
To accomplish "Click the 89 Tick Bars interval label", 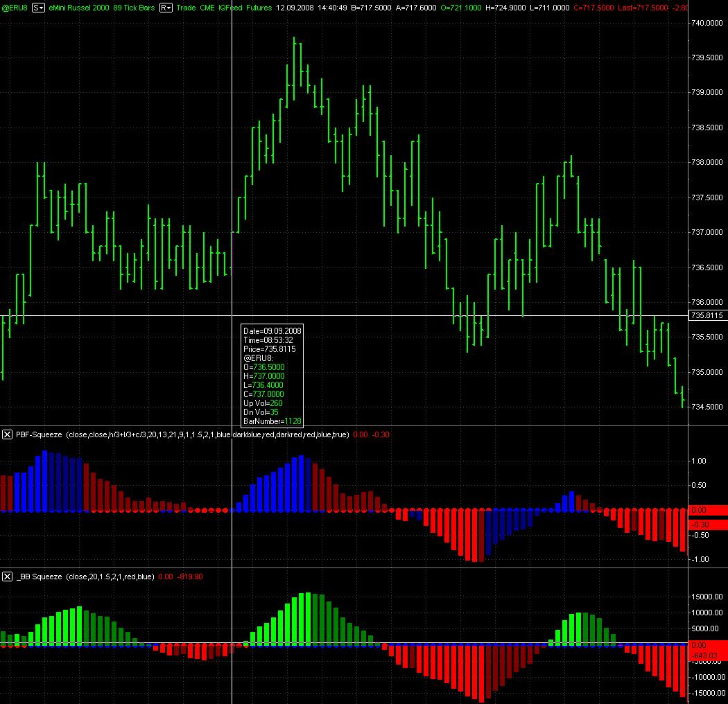I will 135,8.
